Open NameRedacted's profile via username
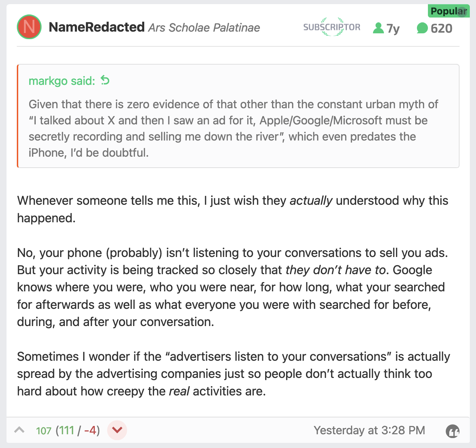This screenshot has width=476, height=448. (97, 27)
